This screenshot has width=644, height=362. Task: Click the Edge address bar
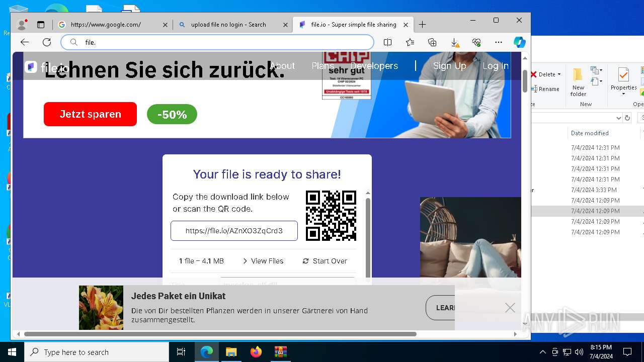tap(217, 42)
